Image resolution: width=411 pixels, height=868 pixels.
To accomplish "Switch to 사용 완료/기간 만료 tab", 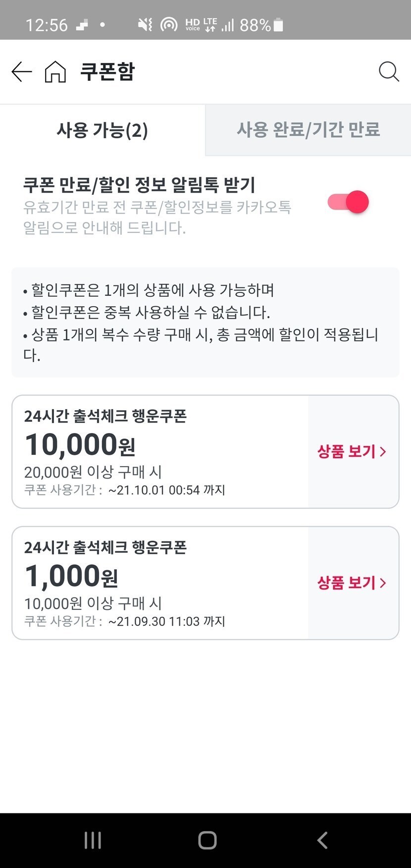I will [308, 130].
